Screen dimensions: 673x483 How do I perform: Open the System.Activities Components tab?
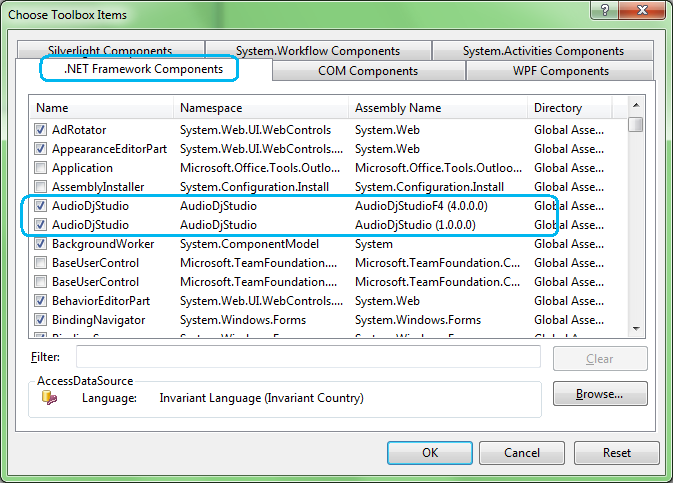(543, 51)
